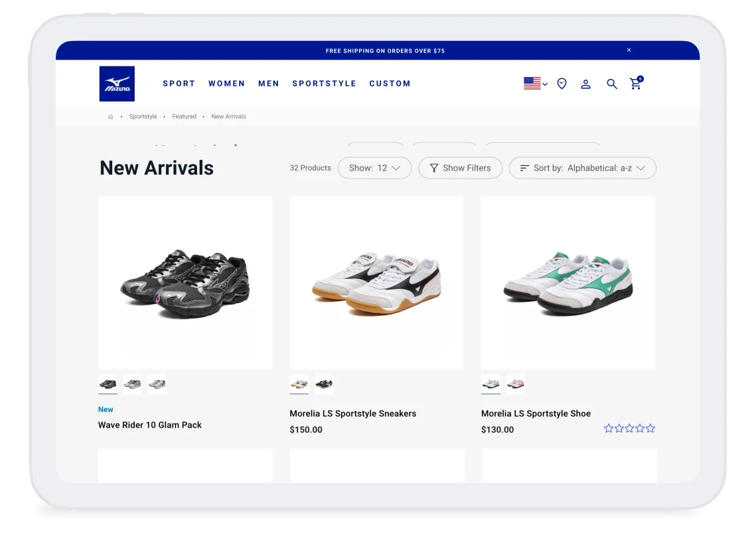Image resolution: width=756 pixels, height=533 pixels.
Task: Click the home breadcrumb icon
Action: (x=110, y=117)
